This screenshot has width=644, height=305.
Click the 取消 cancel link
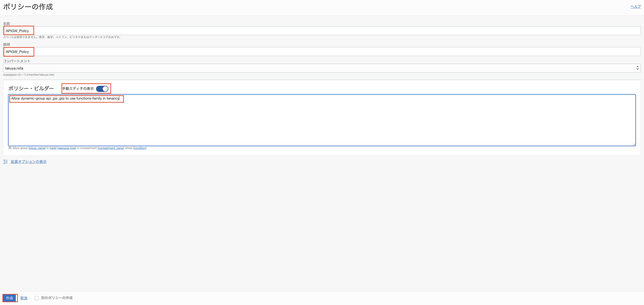(24, 298)
